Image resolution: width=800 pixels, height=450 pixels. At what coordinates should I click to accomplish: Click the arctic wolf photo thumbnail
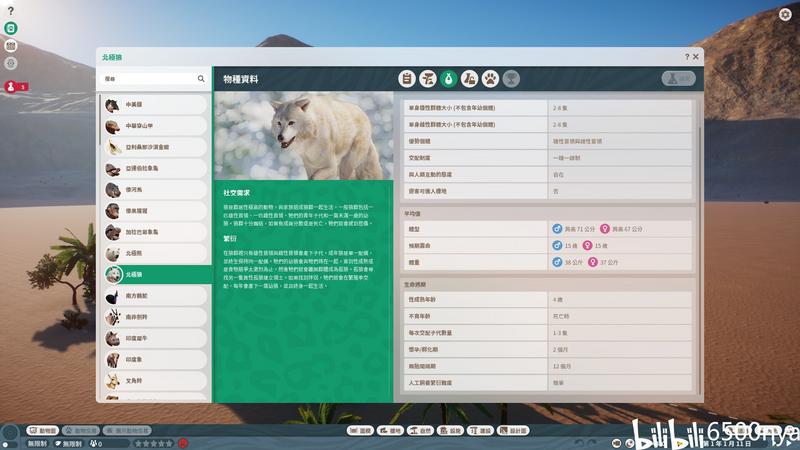tap(304, 135)
